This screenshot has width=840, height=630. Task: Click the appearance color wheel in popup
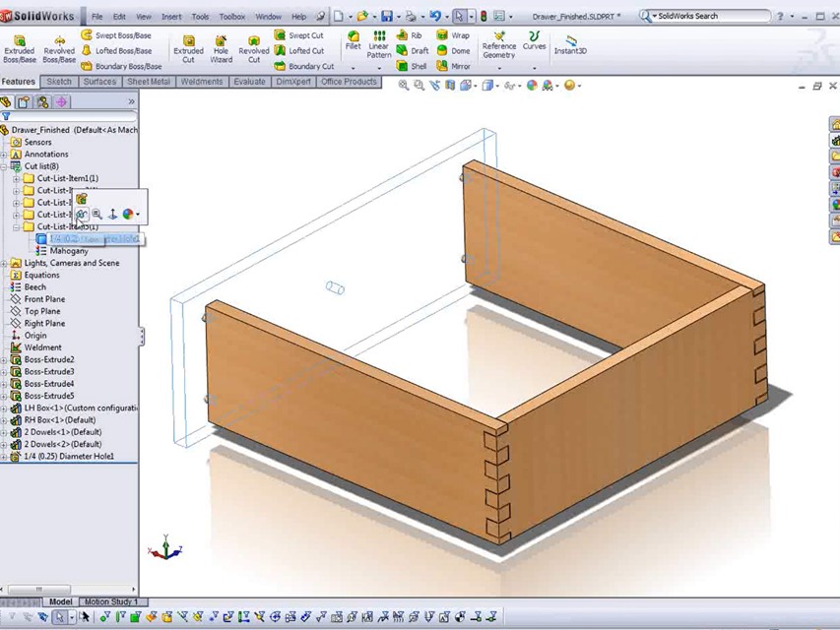click(128, 214)
